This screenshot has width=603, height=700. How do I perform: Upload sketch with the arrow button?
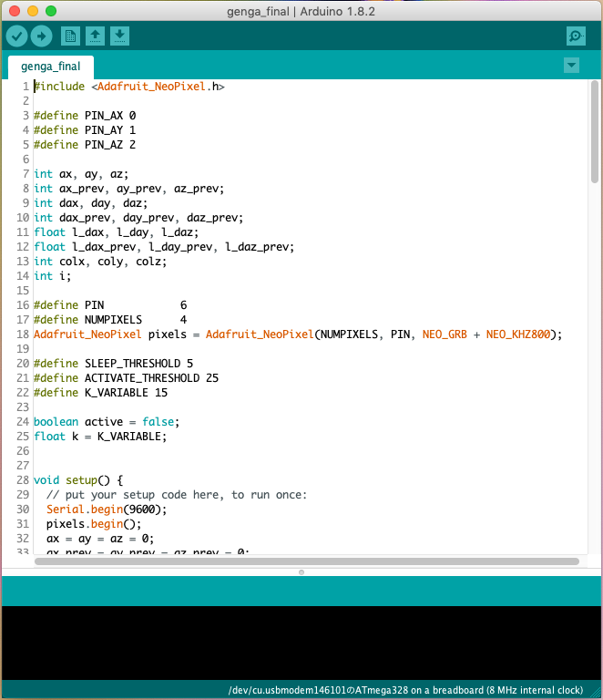click(x=42, y=36)
